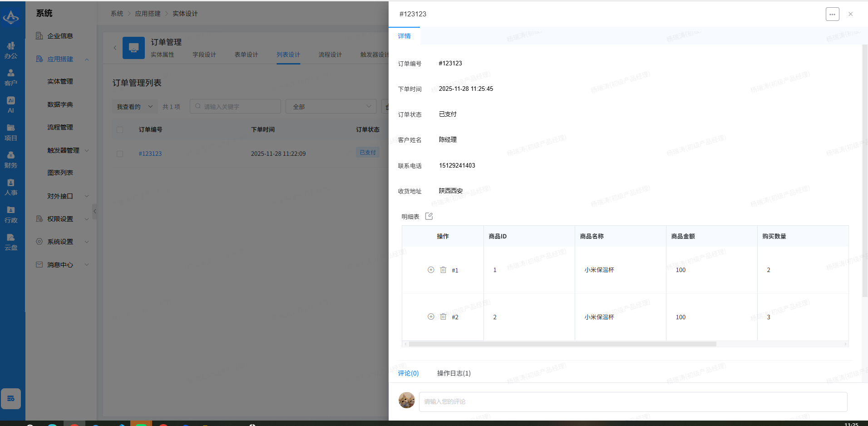This screenshot has height=426, width=868.
Task: Open the 办公 module in left sidebar
Action: pyautogui.click(x=11, y=50)
